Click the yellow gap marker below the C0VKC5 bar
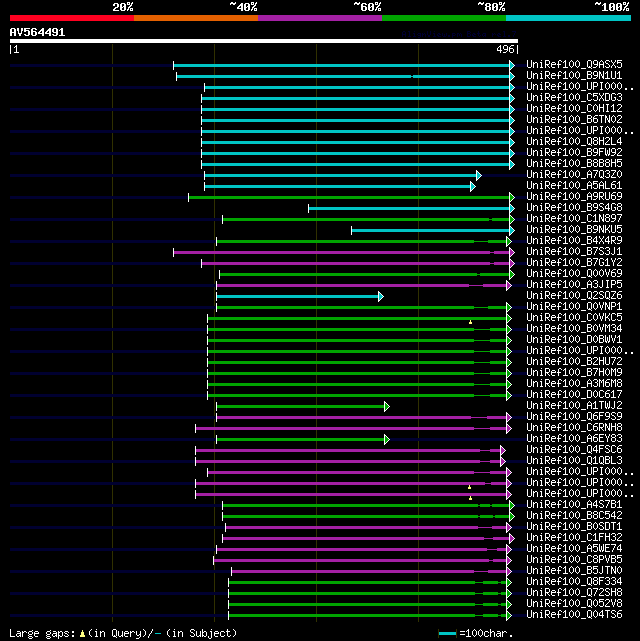 470,323
